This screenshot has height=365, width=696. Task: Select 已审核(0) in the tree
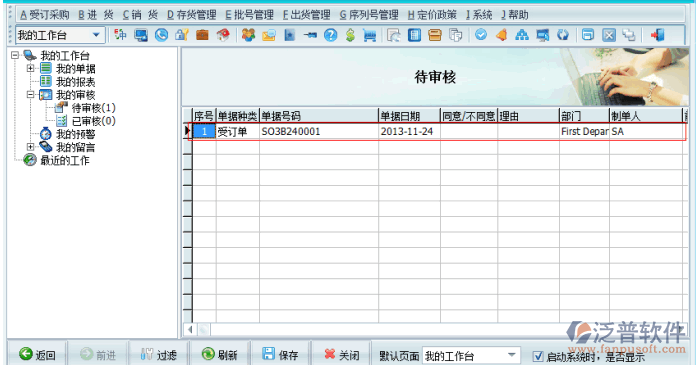point(93,121)
